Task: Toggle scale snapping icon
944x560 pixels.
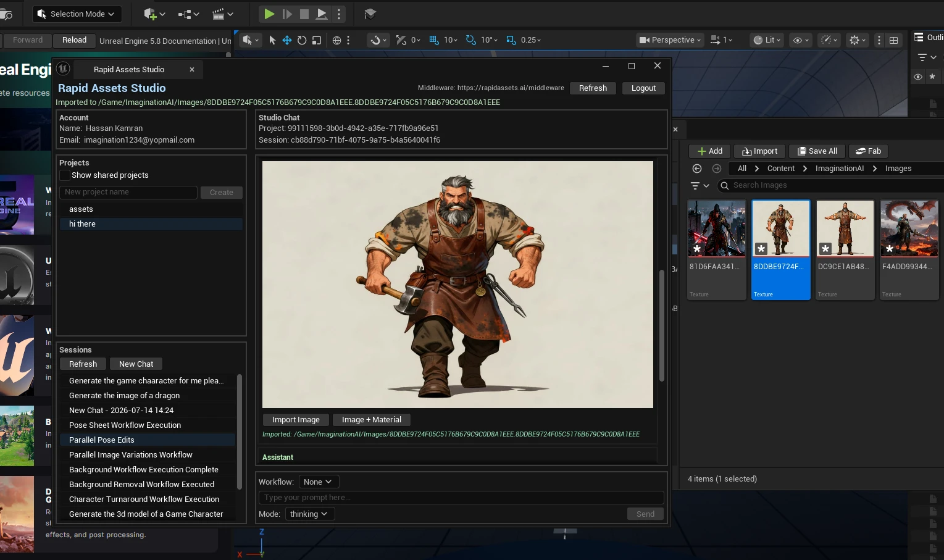Action: pos(511,40)
